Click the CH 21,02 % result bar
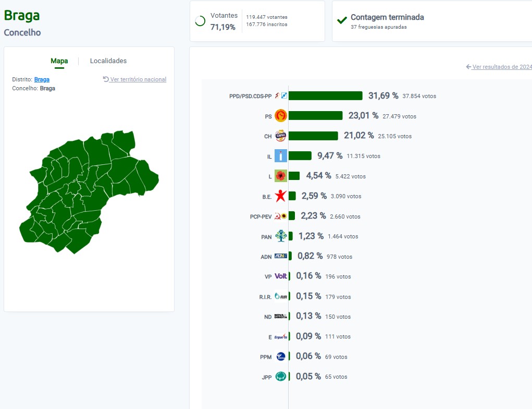 pyautogui.click(x=313, y=136)
